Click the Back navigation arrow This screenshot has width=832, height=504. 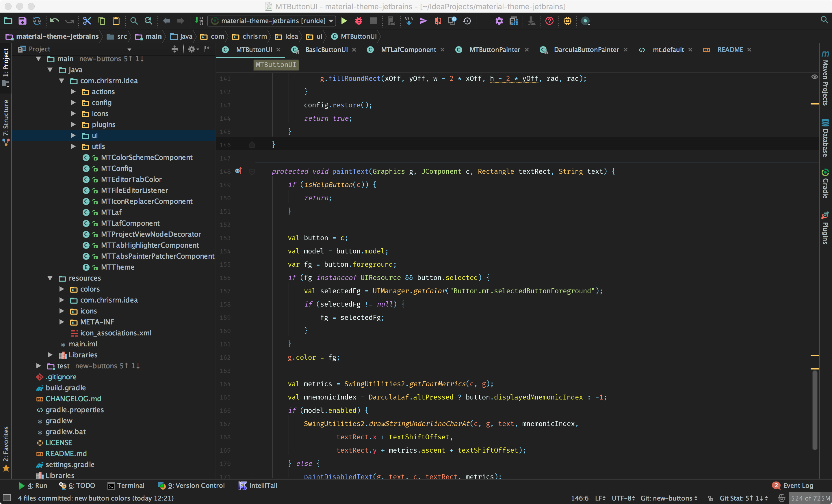point(166,21)
